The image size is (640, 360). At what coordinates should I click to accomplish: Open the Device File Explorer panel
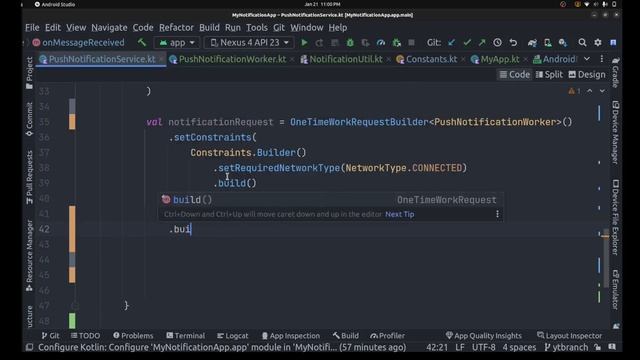(616, 218)
